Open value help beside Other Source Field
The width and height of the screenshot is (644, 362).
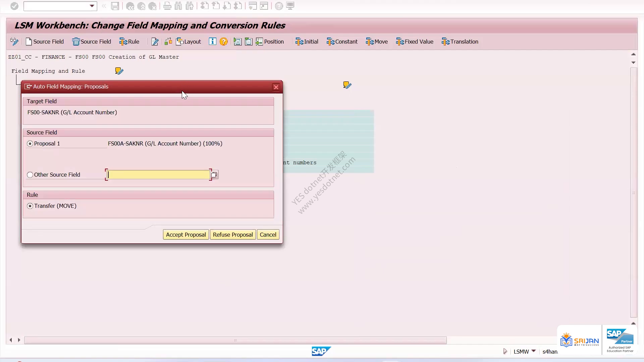[214, 175]
